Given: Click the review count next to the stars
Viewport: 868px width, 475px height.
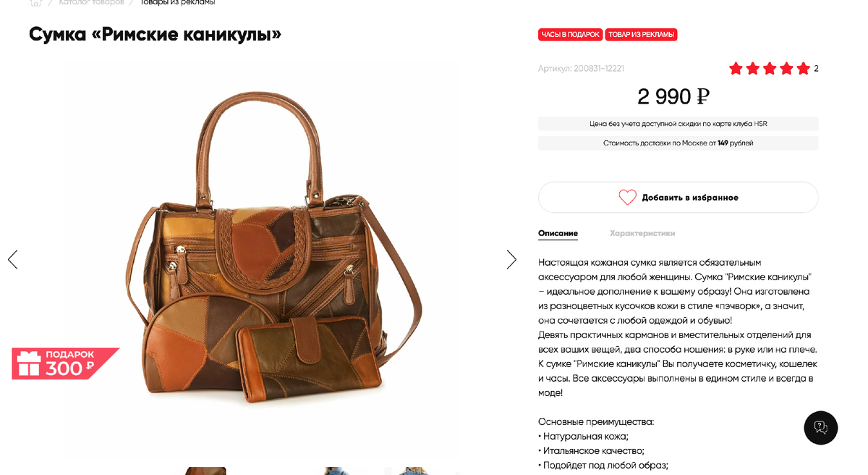Looking at the screenshot, I should coord(816,69).
